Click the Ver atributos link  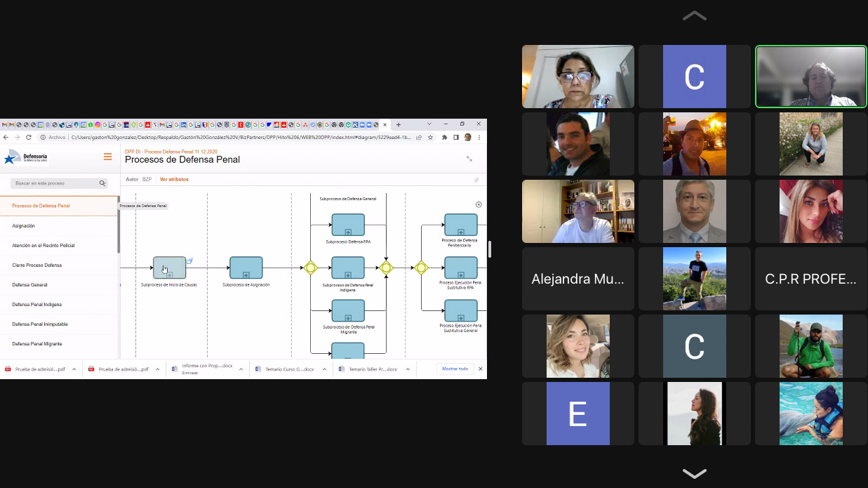click(x=174, y=179)
